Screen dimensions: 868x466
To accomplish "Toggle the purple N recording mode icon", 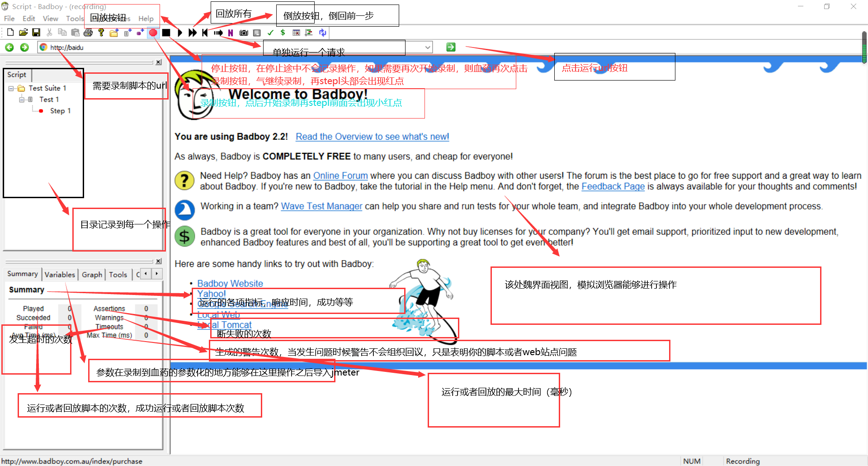I will 231,33.
